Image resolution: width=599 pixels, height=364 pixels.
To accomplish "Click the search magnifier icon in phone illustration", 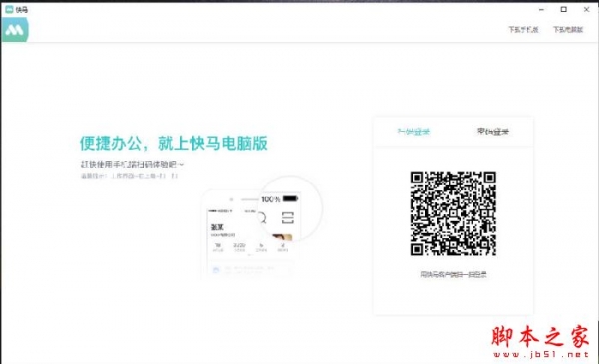I will click(262, 218).
